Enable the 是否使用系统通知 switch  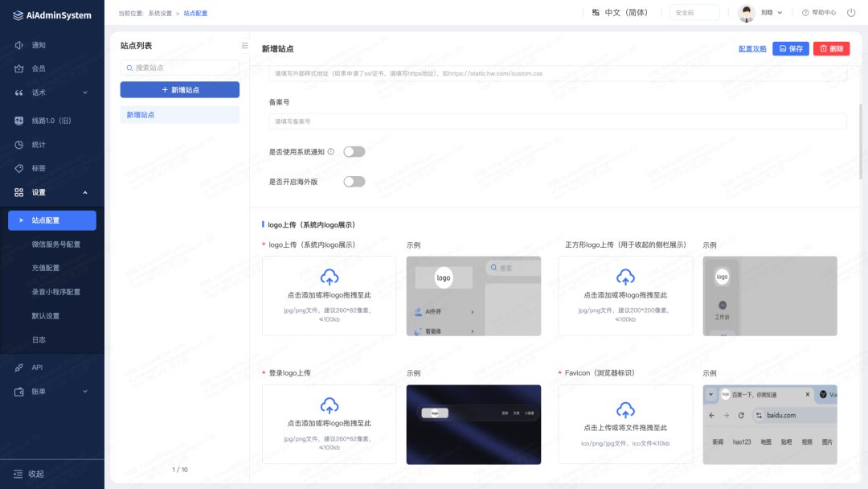point(354,151)
